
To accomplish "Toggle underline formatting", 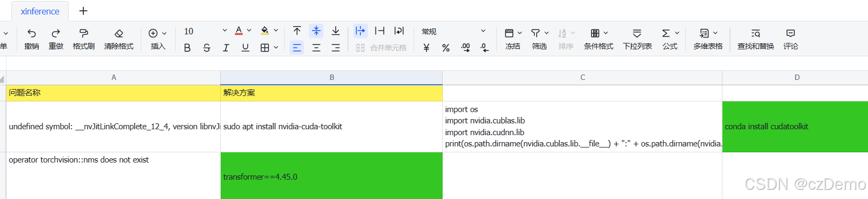I will coord(245,48).
